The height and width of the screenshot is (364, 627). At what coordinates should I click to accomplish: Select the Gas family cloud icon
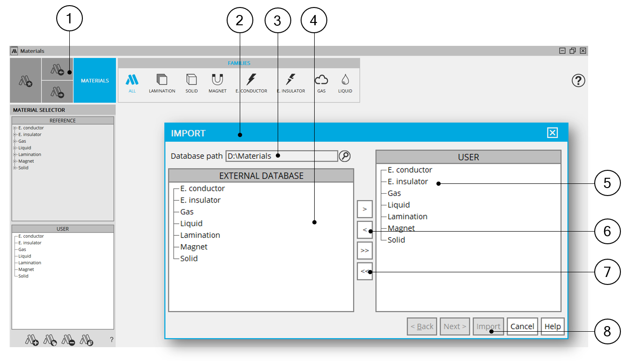[321, 83]
